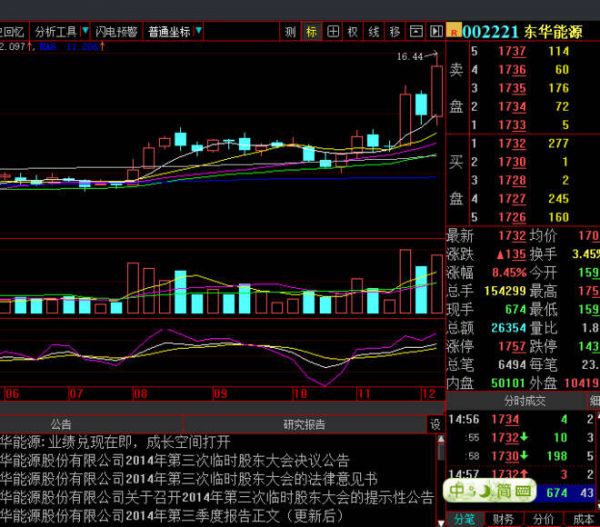Click month marker 10 on timeline

[x=300, y=394]
